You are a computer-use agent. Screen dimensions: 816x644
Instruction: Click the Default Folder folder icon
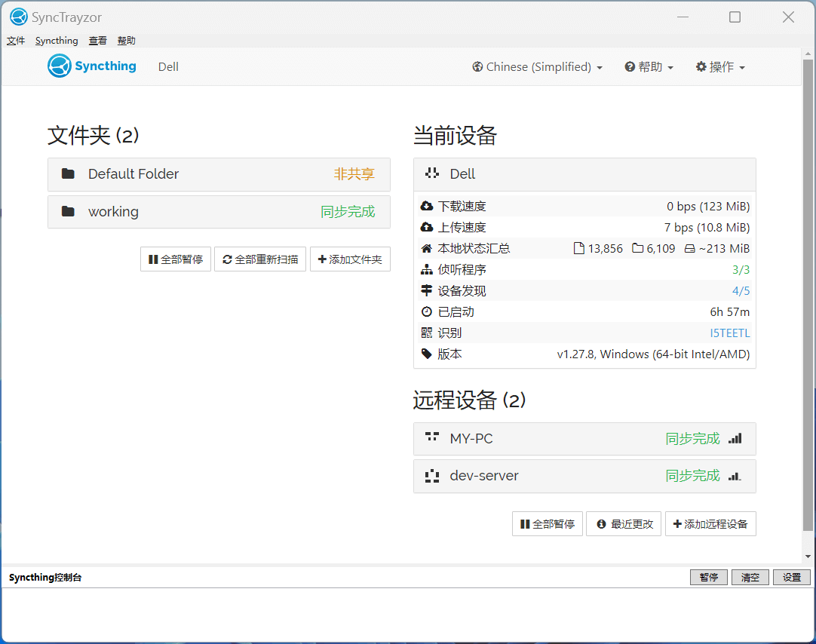point(68,174)
